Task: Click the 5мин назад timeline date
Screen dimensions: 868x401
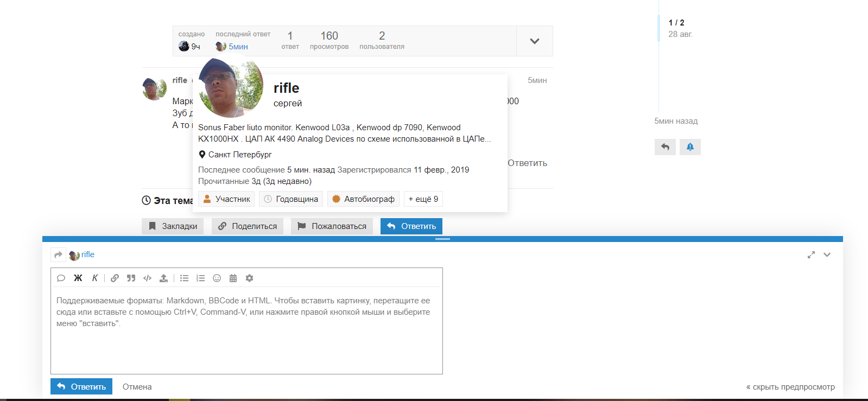Action: pos(676,121)
